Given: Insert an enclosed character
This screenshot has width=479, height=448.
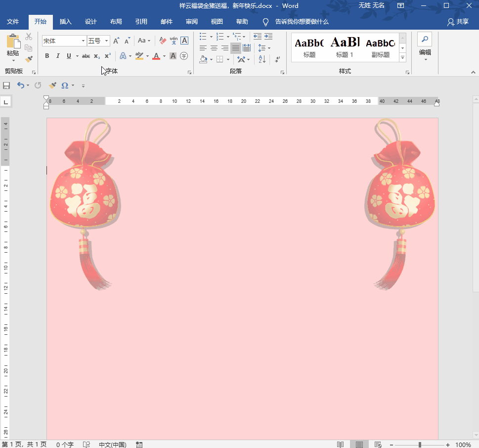Looking at the screenshot, I should pyautogui.click(x=184, y=56).
